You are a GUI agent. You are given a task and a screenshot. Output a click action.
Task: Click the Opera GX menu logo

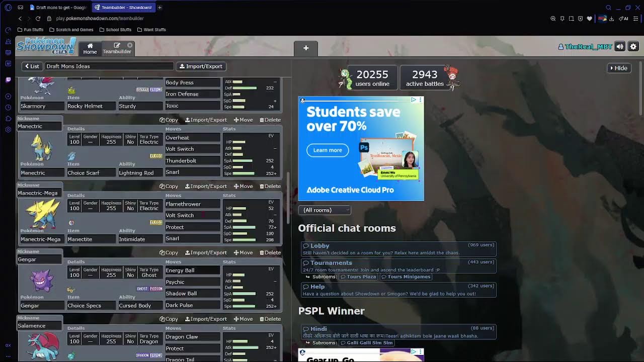[x=8, y=8]
